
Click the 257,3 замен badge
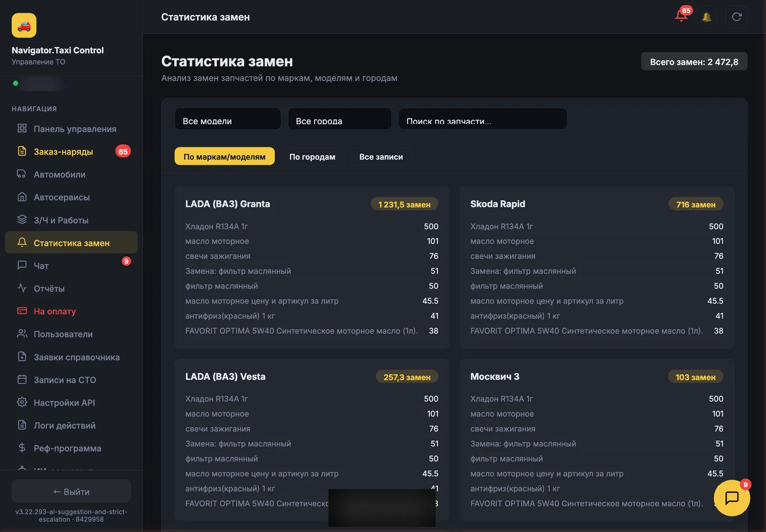click(x=407, y=377)
